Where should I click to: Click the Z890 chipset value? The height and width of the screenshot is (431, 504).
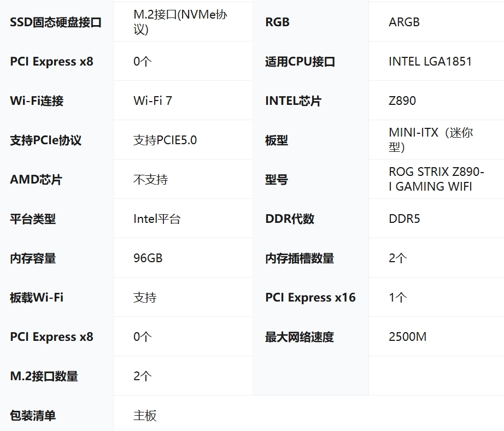point(402,101)
